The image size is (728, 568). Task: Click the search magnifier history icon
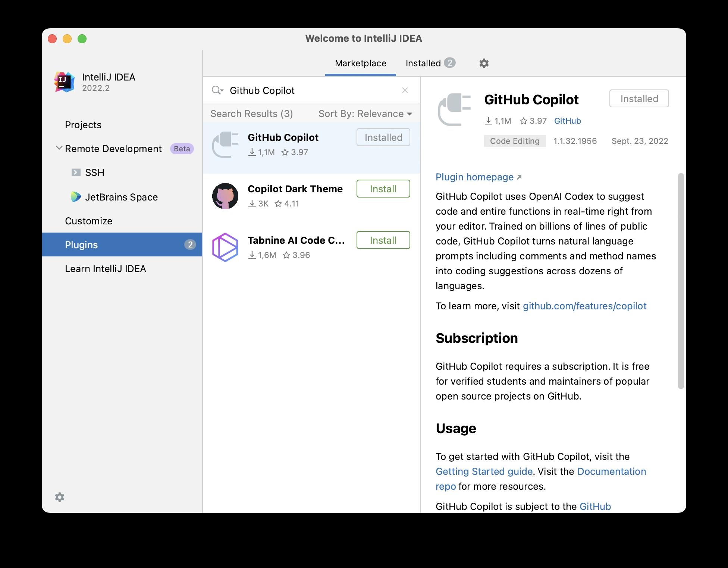tap(217, 91)
